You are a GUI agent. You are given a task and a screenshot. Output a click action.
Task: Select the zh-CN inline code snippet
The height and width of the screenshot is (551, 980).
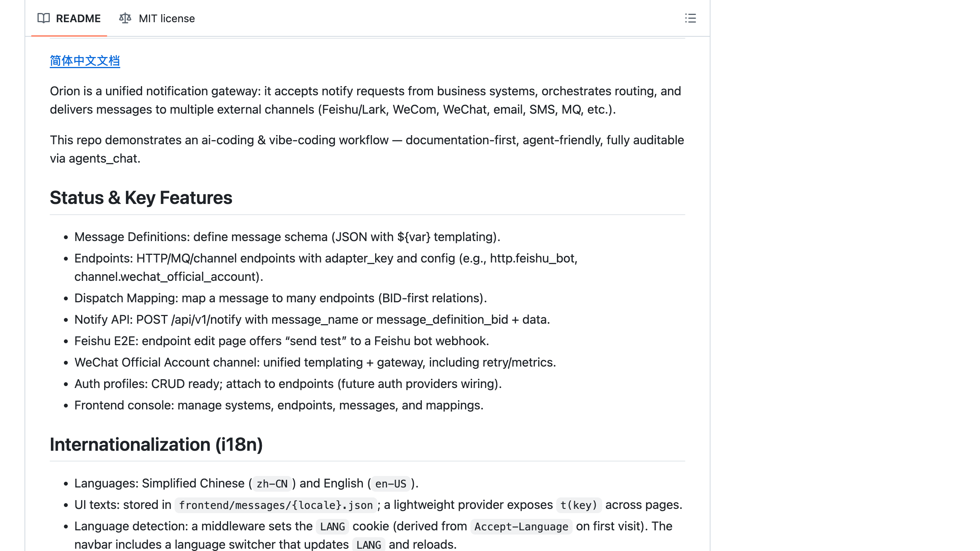click(x=272, y=483)
